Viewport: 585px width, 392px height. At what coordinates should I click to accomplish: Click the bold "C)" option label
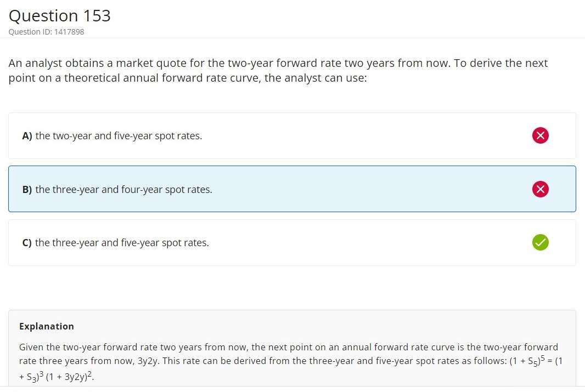pos(27,243)
